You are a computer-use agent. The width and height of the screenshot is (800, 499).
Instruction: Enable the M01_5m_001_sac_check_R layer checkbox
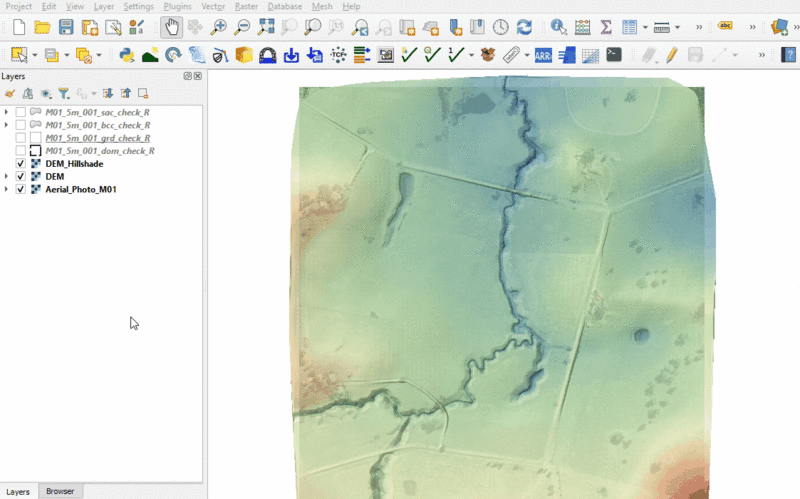(x=21, y=112)
